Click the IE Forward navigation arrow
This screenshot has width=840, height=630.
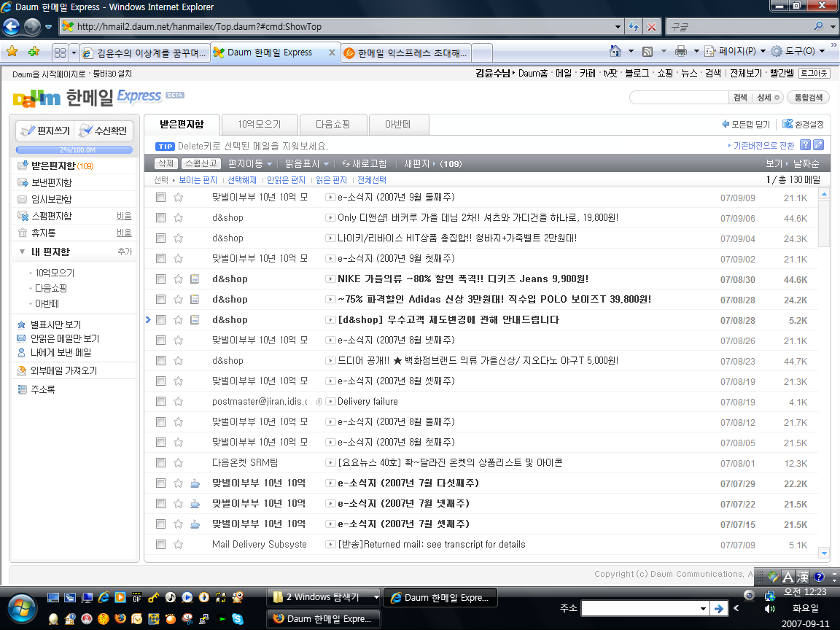pyautogui.click(x=33, y=26)
